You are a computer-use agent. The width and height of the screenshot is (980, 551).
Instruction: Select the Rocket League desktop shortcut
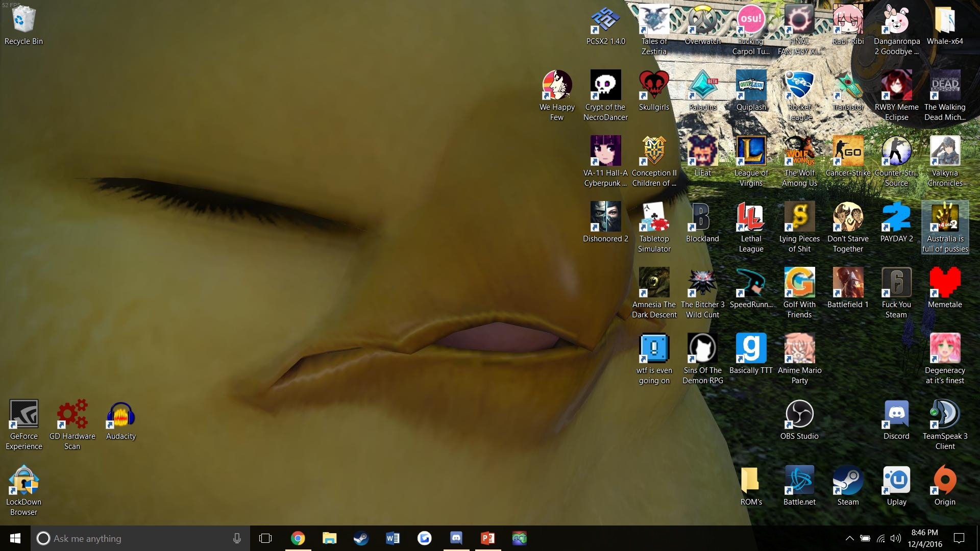799,95
